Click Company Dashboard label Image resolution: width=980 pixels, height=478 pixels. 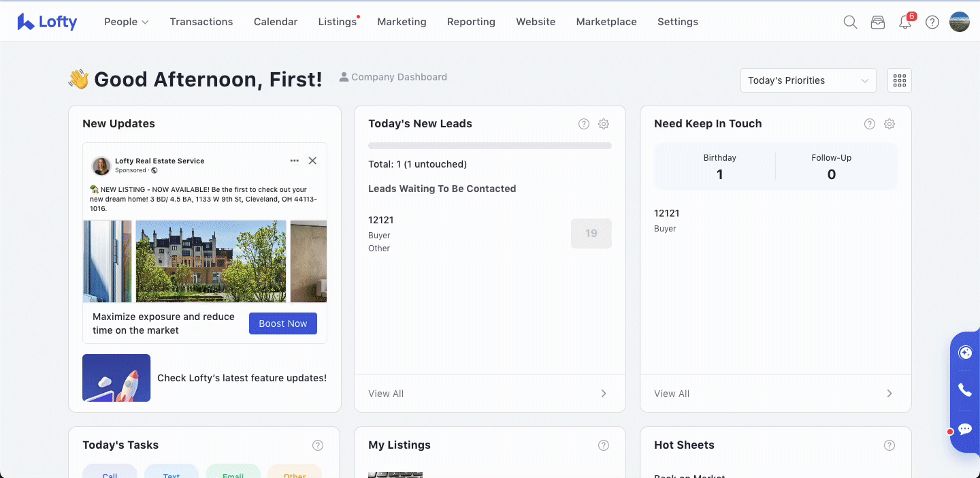pos(393,77)
